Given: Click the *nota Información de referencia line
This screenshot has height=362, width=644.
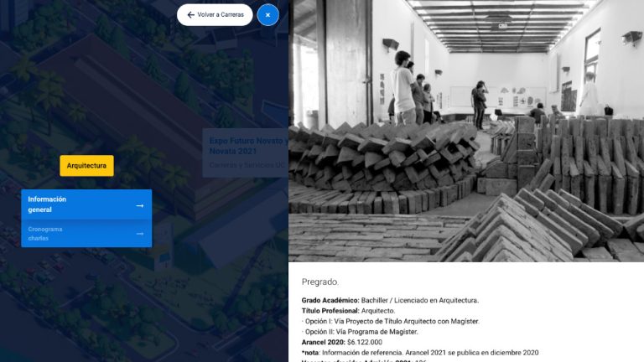Looking at the screenshot, I should (x=420, y=353).
